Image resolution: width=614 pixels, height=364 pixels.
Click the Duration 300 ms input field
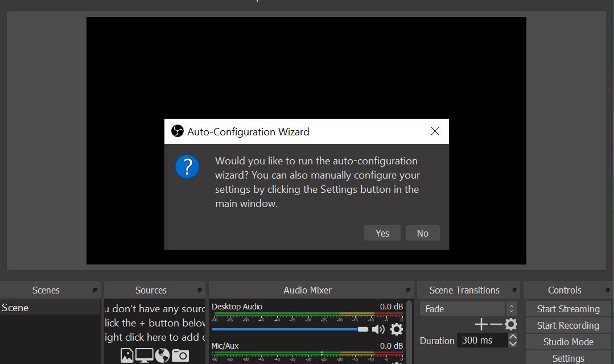click(481, 341)
